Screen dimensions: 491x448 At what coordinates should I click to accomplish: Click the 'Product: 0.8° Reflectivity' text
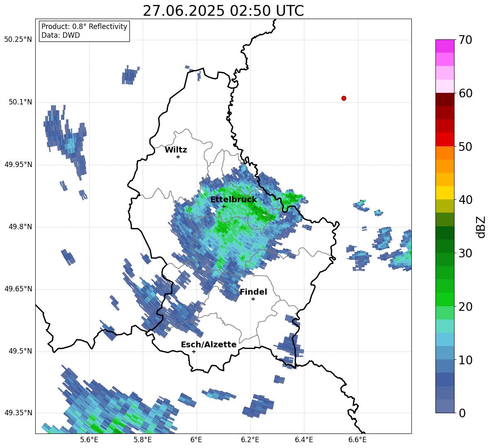[x=84, y=27]
